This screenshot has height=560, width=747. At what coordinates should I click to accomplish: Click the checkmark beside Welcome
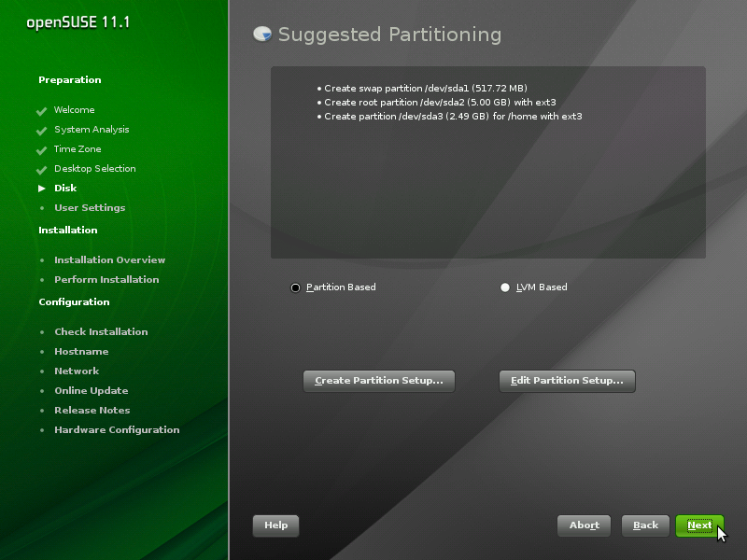click(41, 111)
